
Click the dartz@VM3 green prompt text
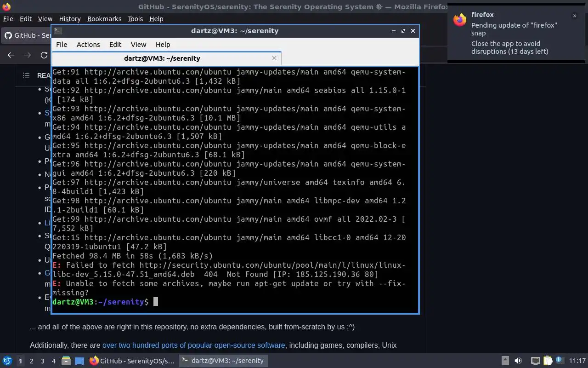[x=73, y=302]
